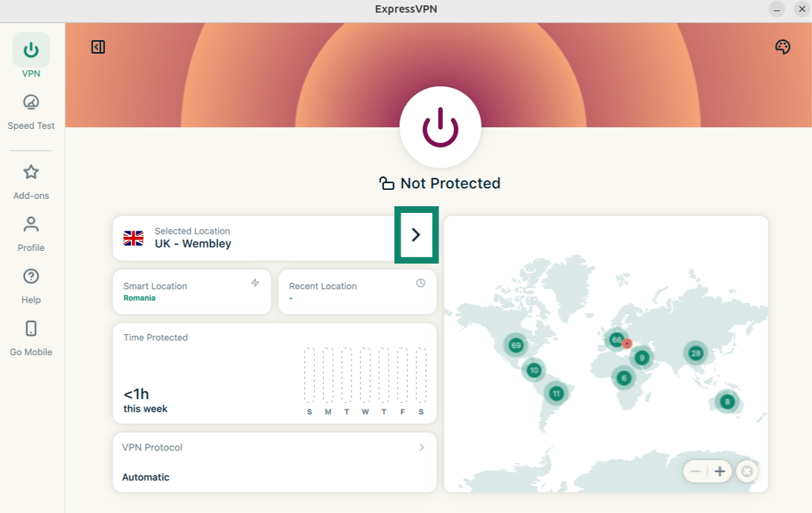The height and width of the screenshot is (513, 812).
Task: Expand the Selected Location chevron
Action: tap(416, 235)
